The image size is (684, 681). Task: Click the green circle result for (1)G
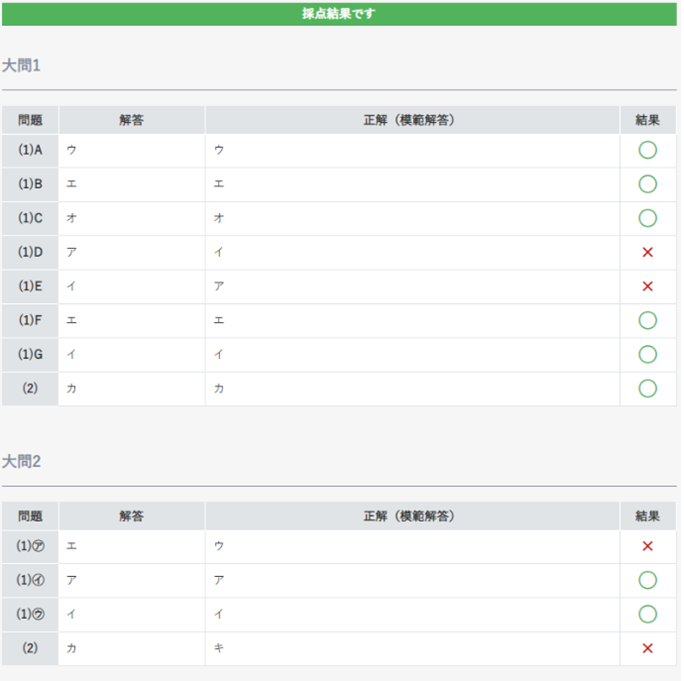click(x=647, y=354)
